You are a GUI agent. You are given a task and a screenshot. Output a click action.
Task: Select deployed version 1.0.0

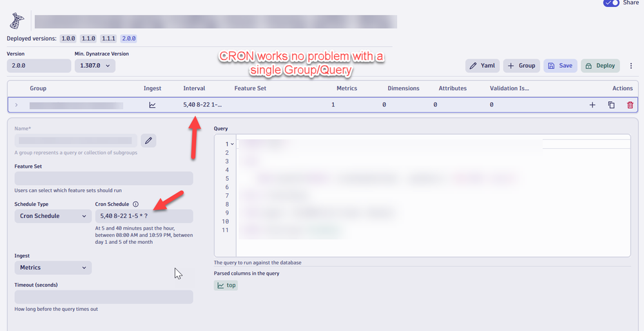(x=68, y=39)
